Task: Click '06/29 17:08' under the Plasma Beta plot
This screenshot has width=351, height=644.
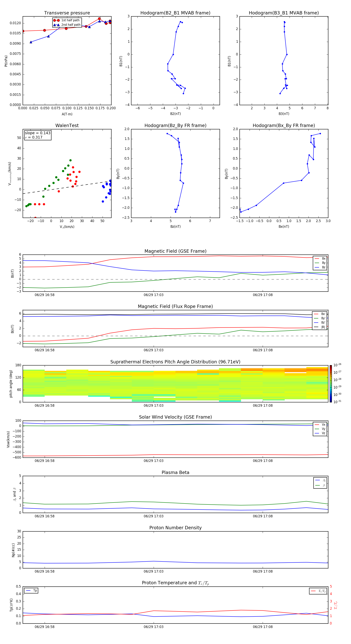Action: click(x=262, y=516)
